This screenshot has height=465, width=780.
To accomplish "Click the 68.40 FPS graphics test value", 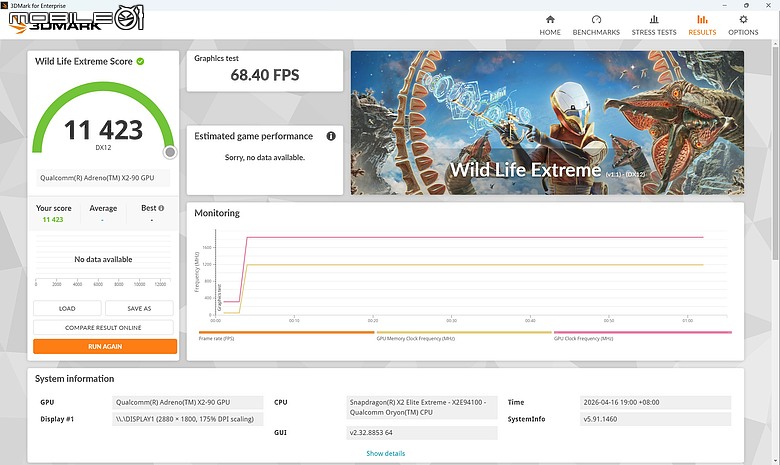I will coord(265,75).
